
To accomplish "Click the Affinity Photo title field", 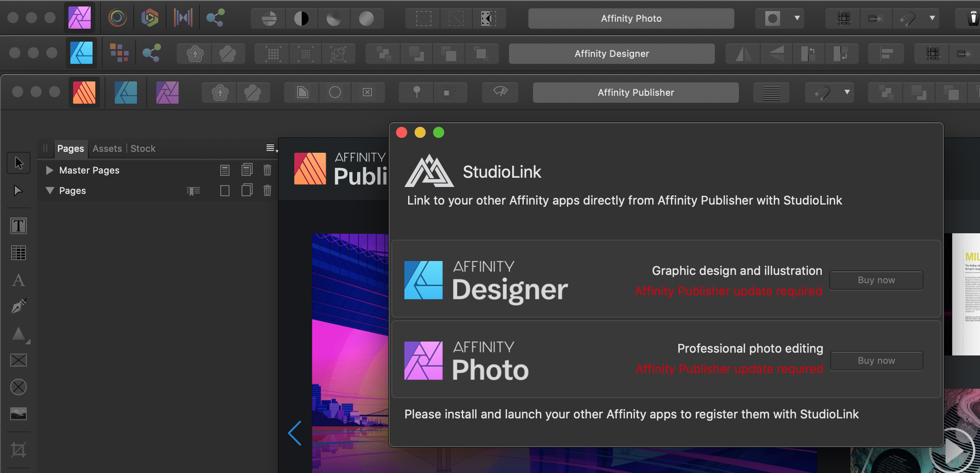I will tap(631, 19).
